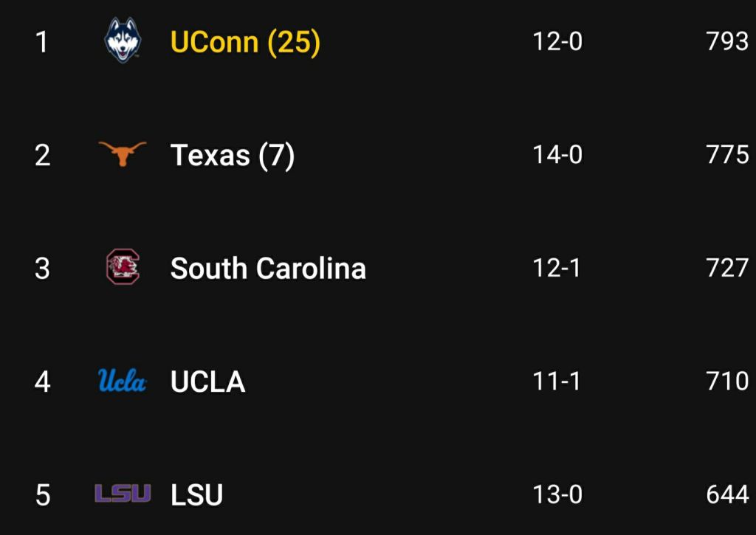Click UConn's 793 points value
Image resolution: width=756 pixels, height=535 pixels.
pos(727,41)
